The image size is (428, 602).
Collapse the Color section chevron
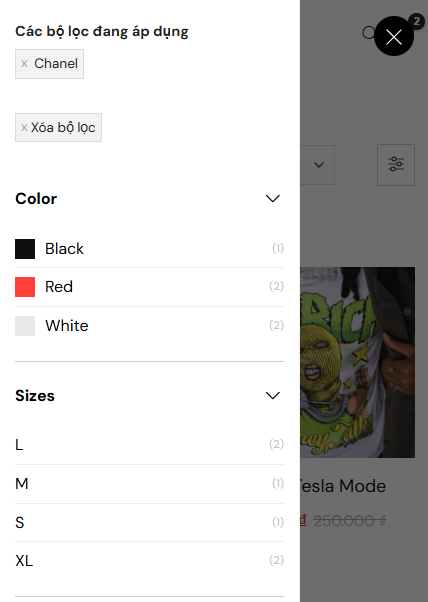pos(273,198)
